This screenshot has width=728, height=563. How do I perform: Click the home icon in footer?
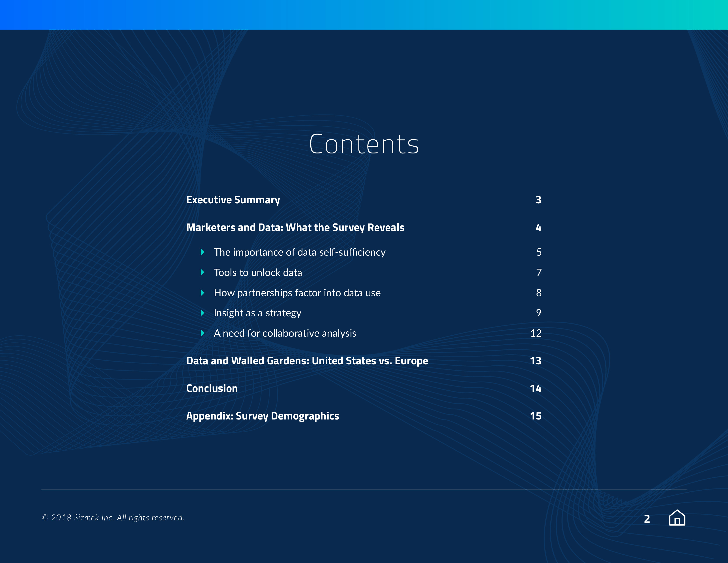tap(677, 518)
